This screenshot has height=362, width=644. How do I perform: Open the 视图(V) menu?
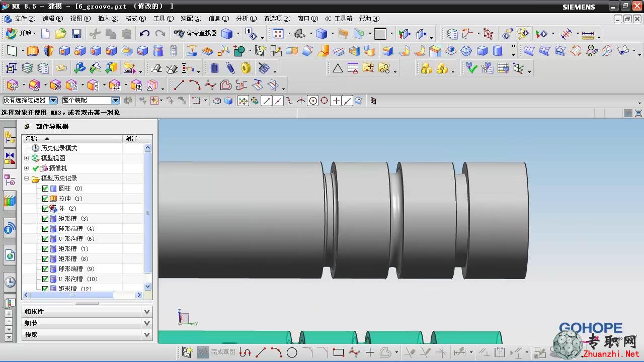point(80,19)
